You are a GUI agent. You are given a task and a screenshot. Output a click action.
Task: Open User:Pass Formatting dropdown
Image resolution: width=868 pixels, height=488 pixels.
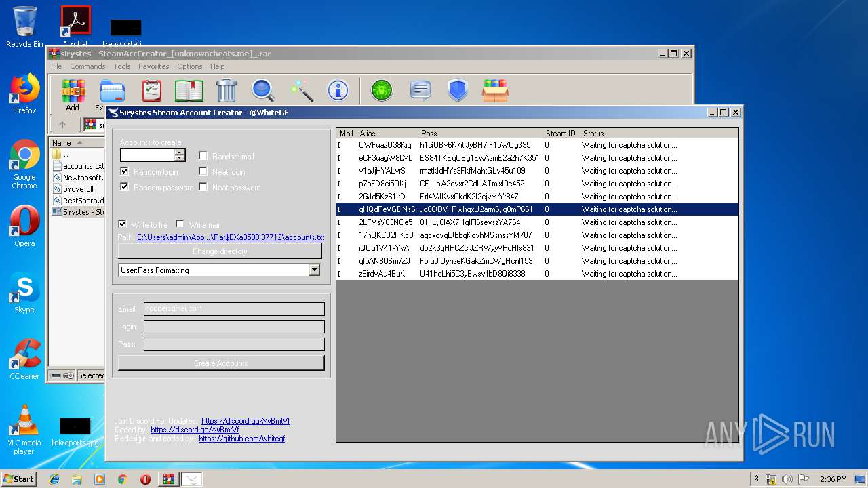pyautogui.click(x=314, y=270)
